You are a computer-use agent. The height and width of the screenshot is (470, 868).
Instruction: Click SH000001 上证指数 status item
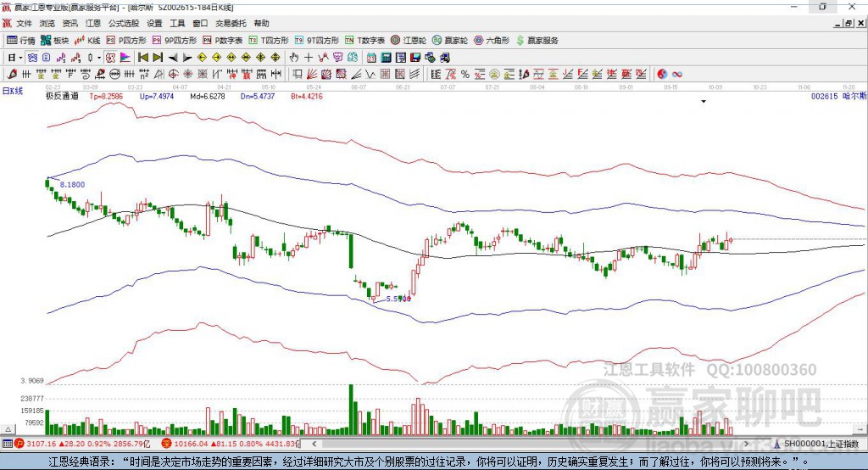click(816, 444)
